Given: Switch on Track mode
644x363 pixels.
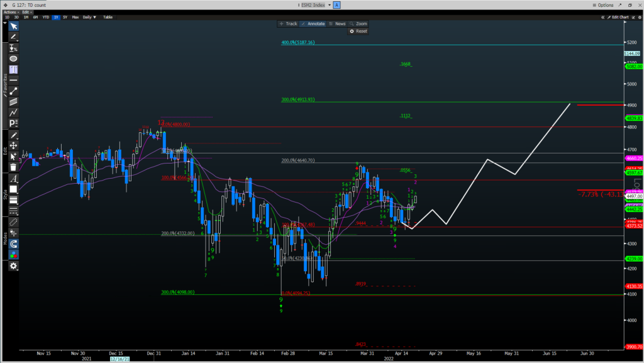Looking at the screenshot, I should pos(288,24).
